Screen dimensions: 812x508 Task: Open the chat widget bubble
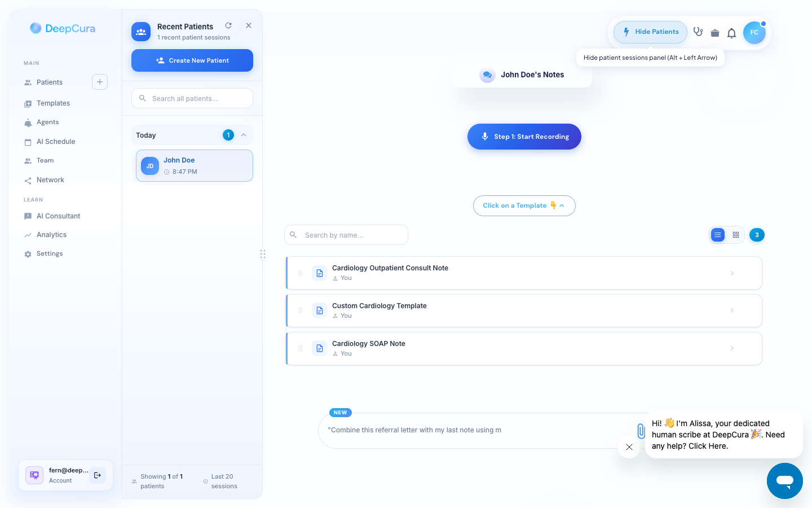click(x=785, y=481)
